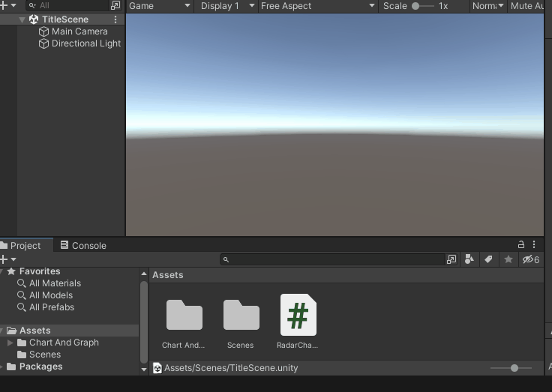Screen dimensions: 552x392
Task: Select the Main Camera object
Action: 79,31
